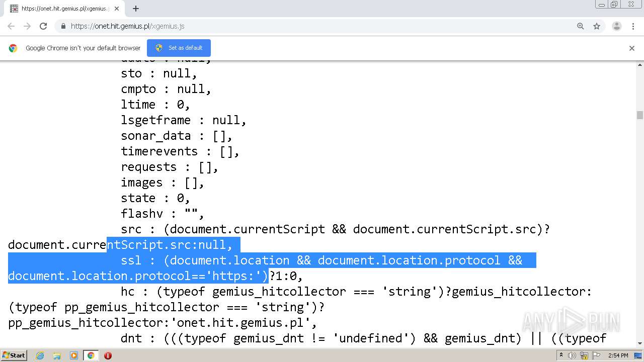The width and height of the screenshot is (644, 362).
Task: Show hidden system tray icons
Action: [x=561, y=355]
